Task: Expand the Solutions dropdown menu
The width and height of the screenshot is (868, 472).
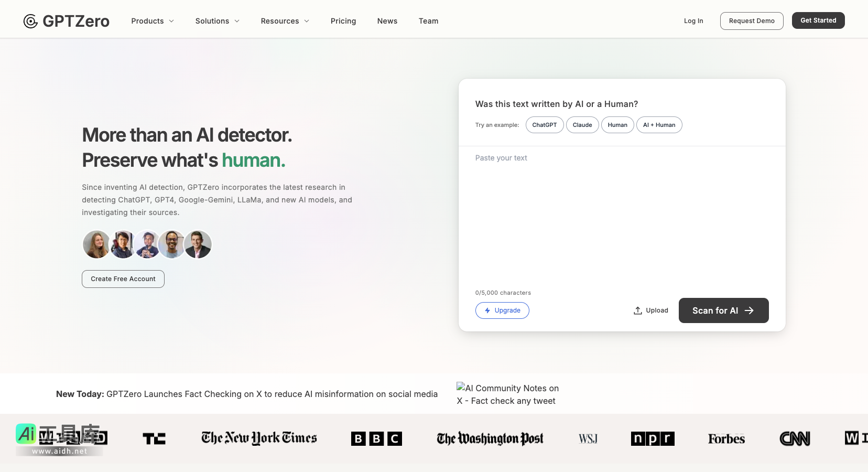Action: coord(217,21)
